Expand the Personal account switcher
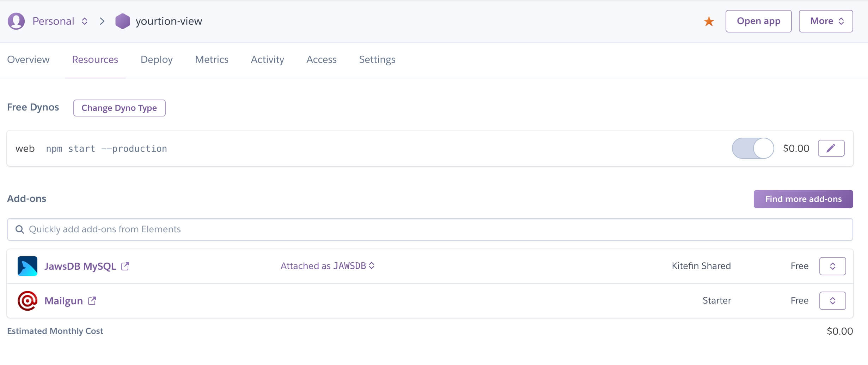 tap(84, 21)
